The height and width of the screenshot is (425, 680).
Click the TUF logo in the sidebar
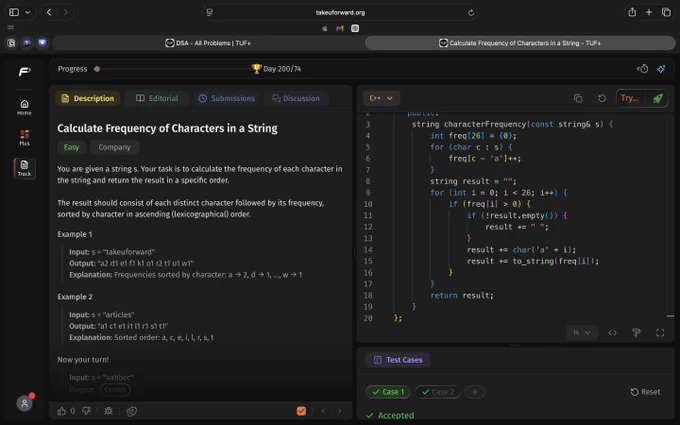pyautogui.click(x=24, y=71)
